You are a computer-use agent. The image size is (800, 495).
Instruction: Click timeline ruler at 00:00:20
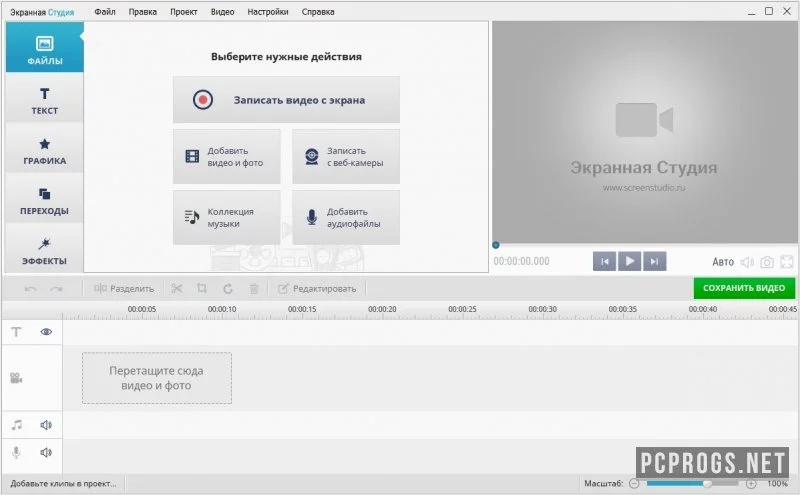382,309
